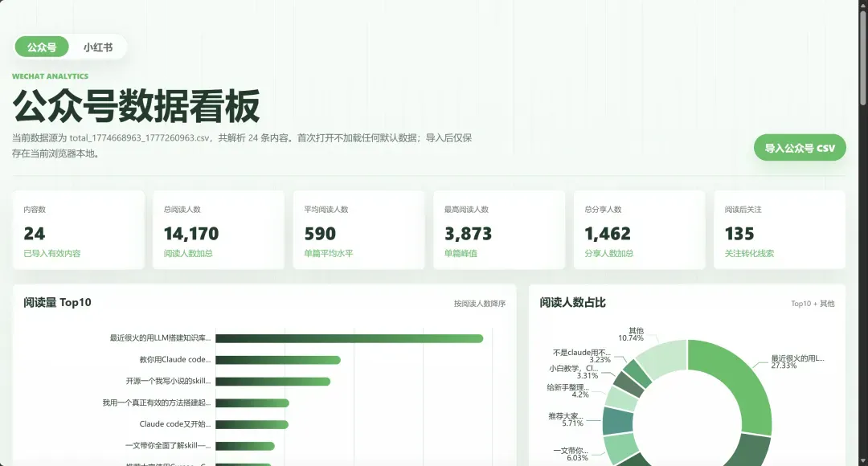Click the 分享人数加总 caption
Viewport: 868px width, 466px height.
609,253
